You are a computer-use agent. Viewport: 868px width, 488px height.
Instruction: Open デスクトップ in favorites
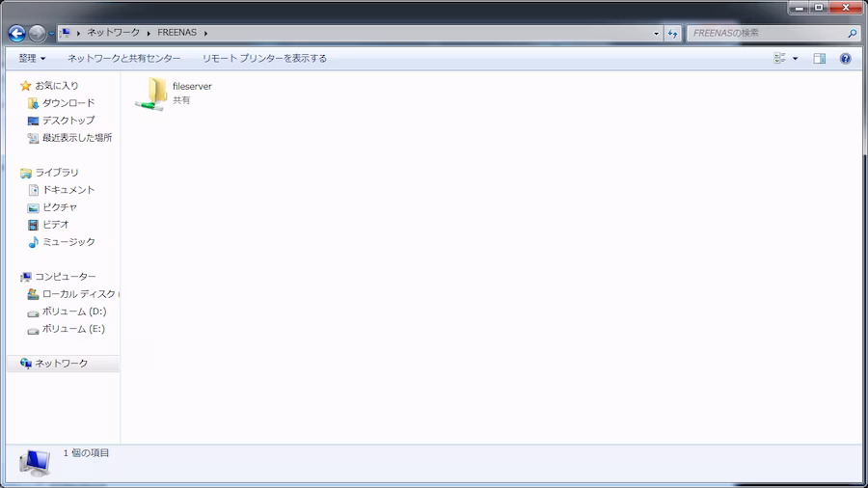[68, 120]
